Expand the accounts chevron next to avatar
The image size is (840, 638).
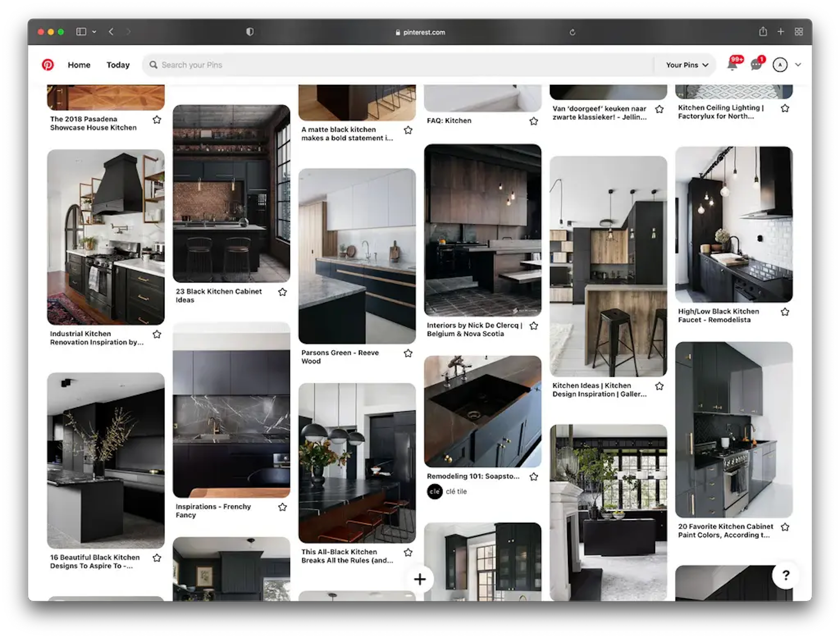click(x=798, y=65)
